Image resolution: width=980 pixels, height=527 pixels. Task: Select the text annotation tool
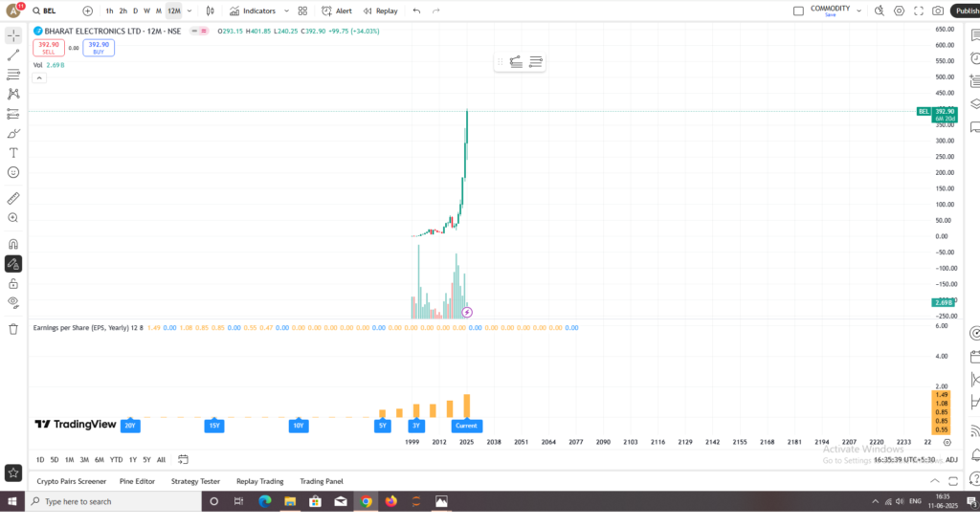(13, 153)
